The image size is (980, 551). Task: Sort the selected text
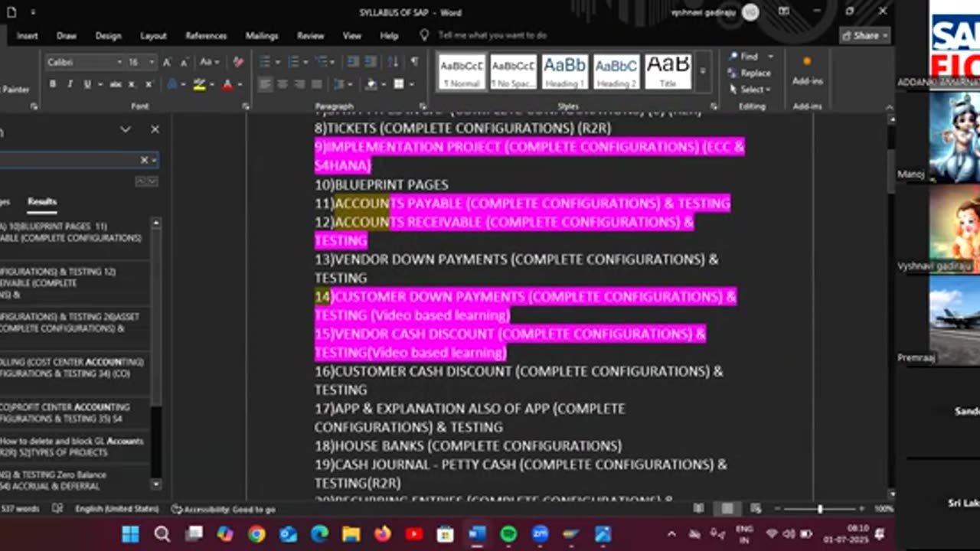[393, 62]
